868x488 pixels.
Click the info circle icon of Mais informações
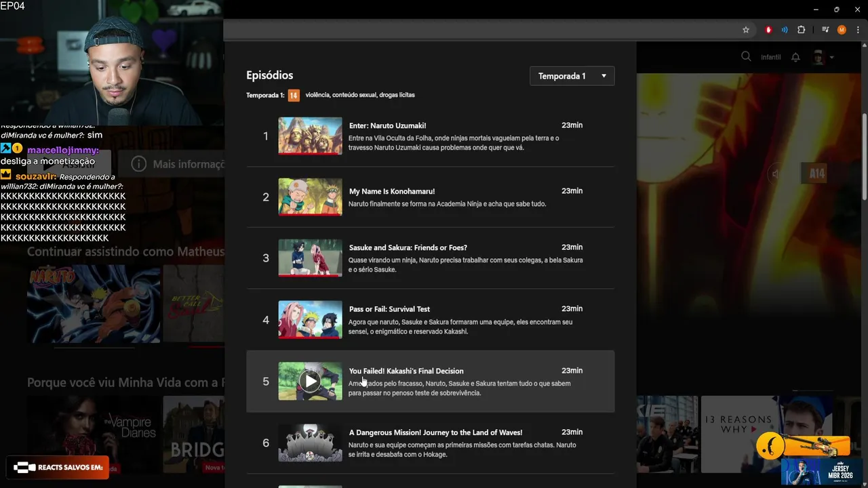tap(138, 164)
